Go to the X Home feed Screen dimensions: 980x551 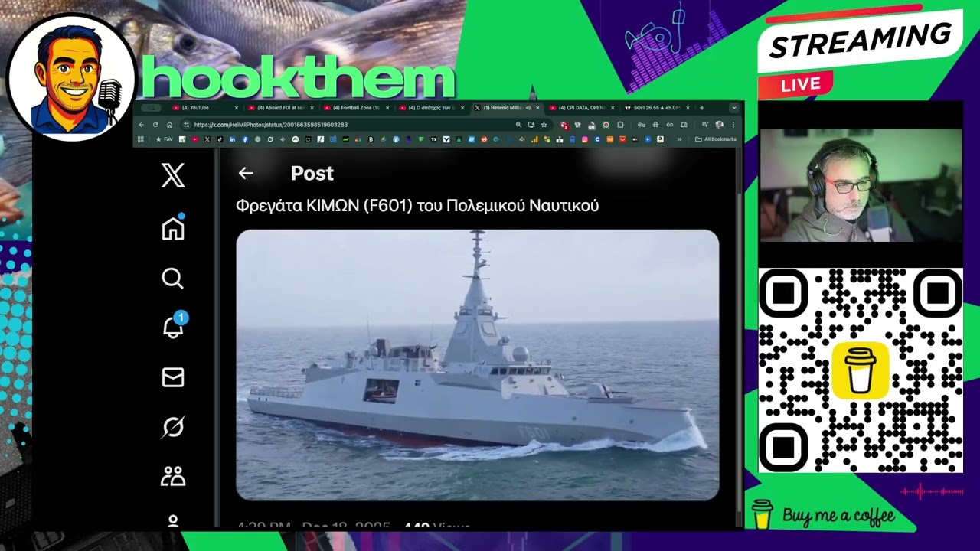[173, 228]
